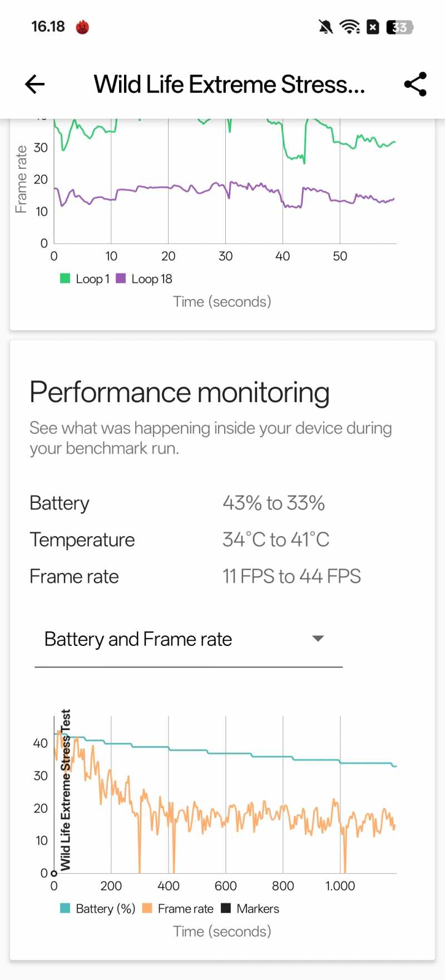This screenshot has width=445, height=980.
Task: Tap the muted bell status icon
Action: coord(326,27)
